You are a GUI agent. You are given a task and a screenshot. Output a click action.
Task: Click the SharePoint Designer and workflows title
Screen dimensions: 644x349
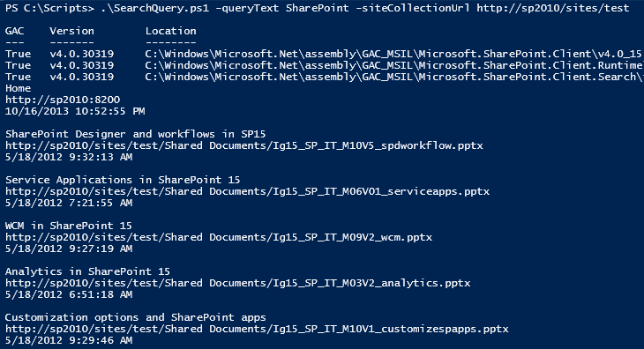click(136, 134)
